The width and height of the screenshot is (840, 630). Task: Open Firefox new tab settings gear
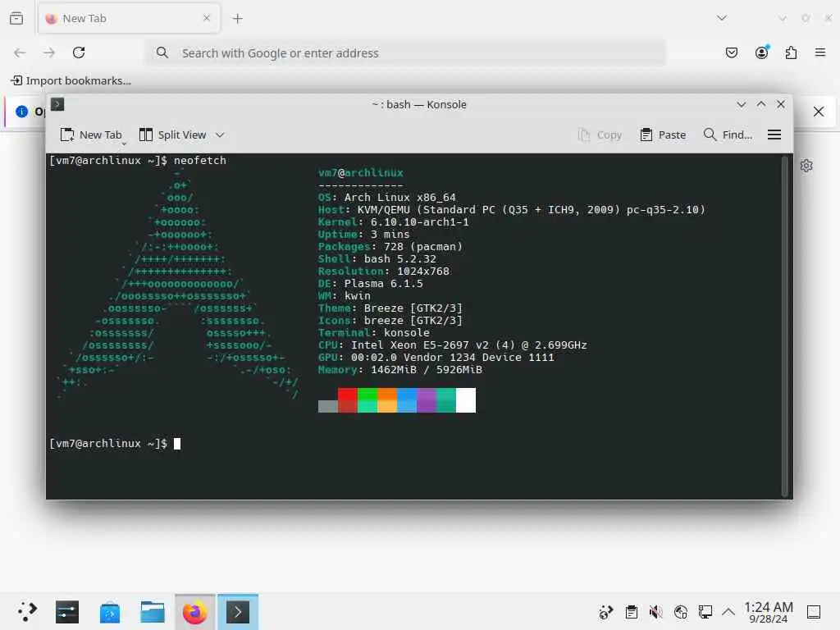point(806,166)
